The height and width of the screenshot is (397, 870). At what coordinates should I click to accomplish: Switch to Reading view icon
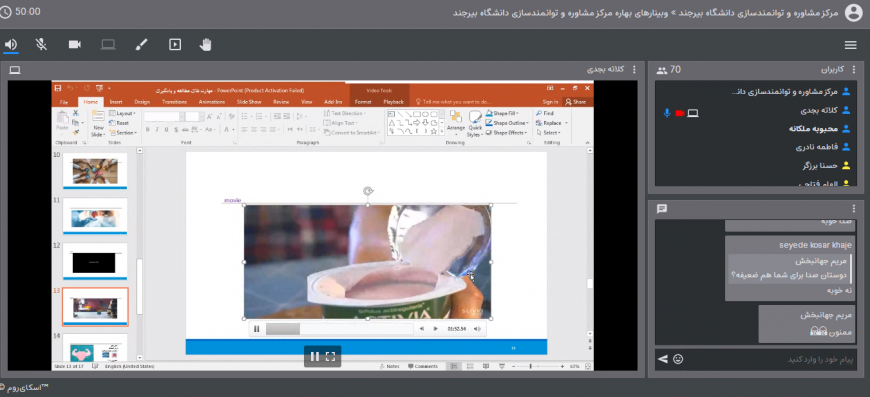click(x=486, y=367)
